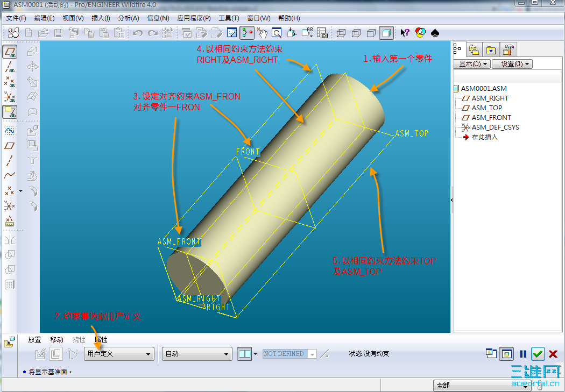Image resolution: width=565 pixels, height=392 pixels.
Task: Toggle datum axes display
Action: click(x=10, y=67)
